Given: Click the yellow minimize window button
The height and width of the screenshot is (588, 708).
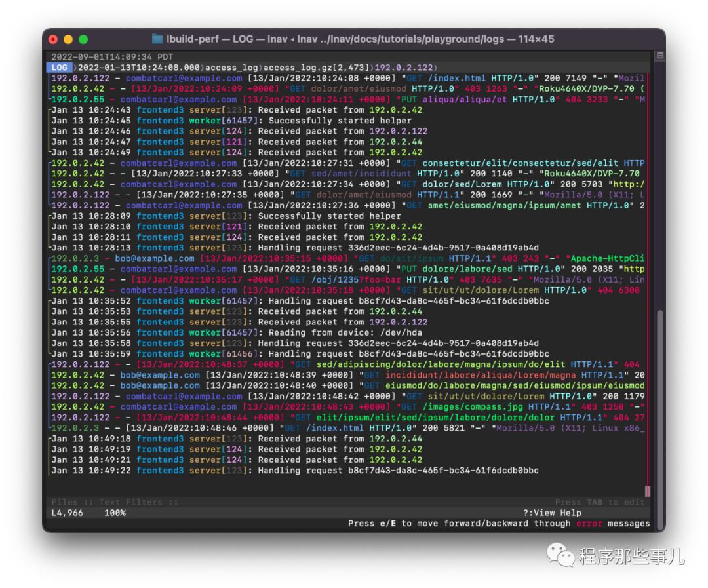Looking at the screenshot, I should [x=68, y=39].
